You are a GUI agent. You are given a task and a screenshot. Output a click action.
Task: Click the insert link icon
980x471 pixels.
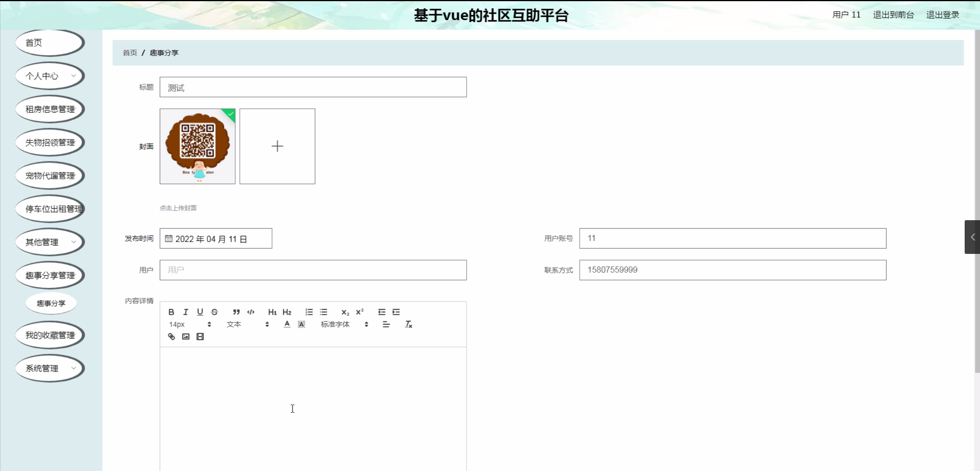click(171, 337)
